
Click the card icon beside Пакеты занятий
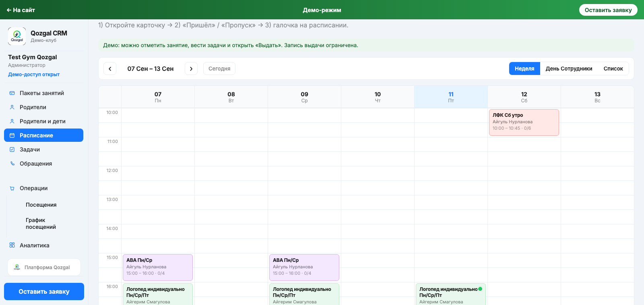pyautogui.click(x=12, y=93)
